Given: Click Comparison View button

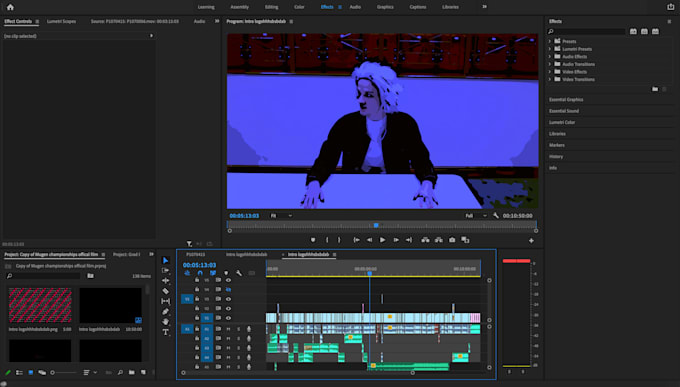Looking at the screenshot, I should [x=465, y=240].
